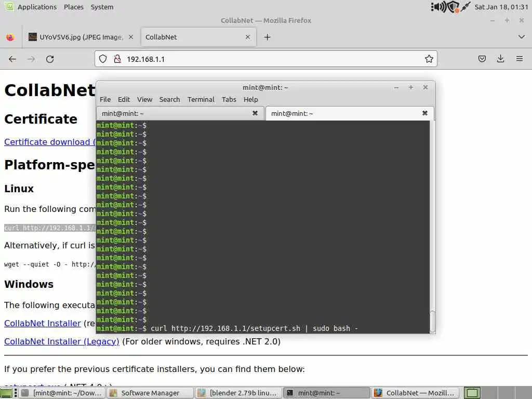Click the clock Sat Jan 18, 01:31
Image resolution: width=532 pixels, height=399 pixels.
click(501, 7)
